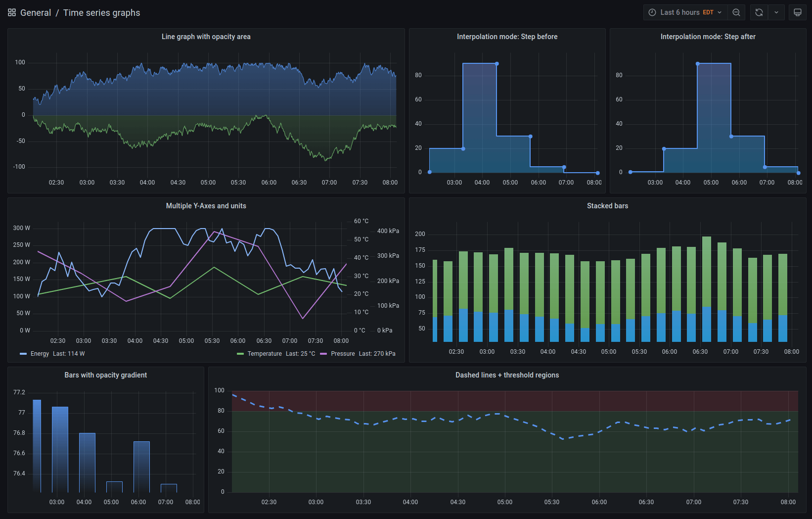Click Dashed lines + threshold regions panel title

tap(507, 375)
